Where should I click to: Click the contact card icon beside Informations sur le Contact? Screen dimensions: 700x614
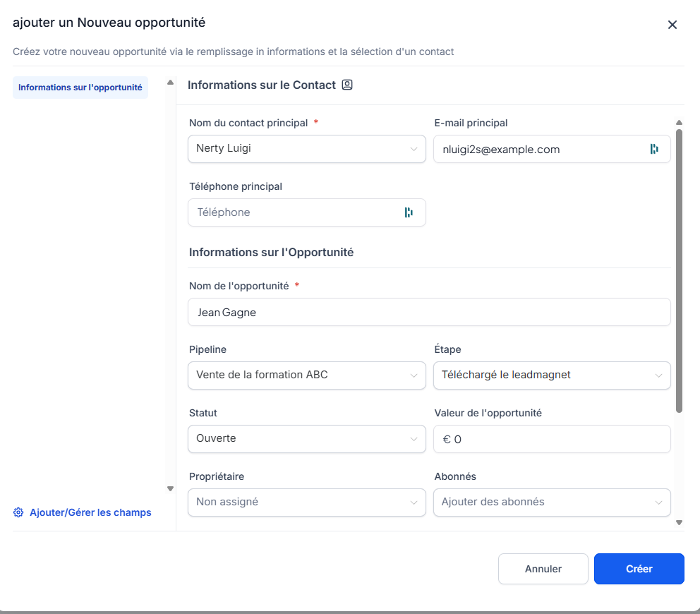click(x=347, y=85)
